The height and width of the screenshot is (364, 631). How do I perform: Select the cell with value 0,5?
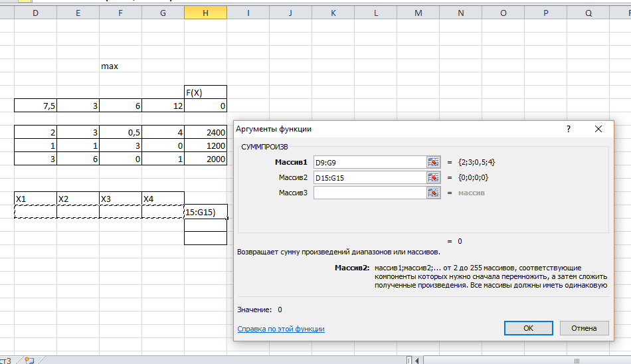tap(120, 132)
